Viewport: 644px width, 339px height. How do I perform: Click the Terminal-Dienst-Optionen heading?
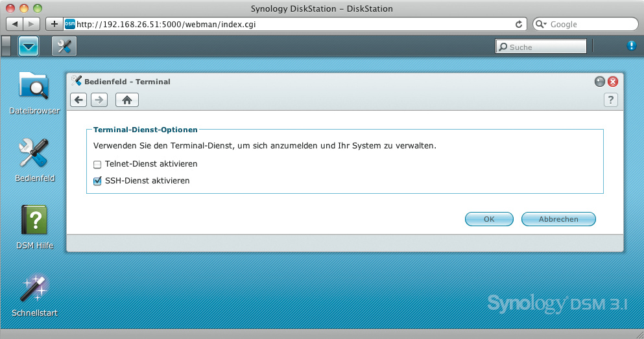click(145, 130)
